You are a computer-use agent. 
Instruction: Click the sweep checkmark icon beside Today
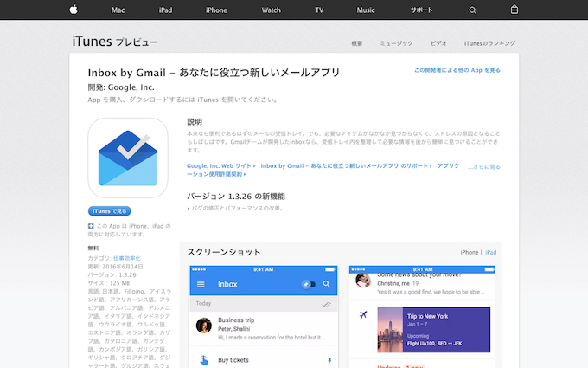pos(326,305)
